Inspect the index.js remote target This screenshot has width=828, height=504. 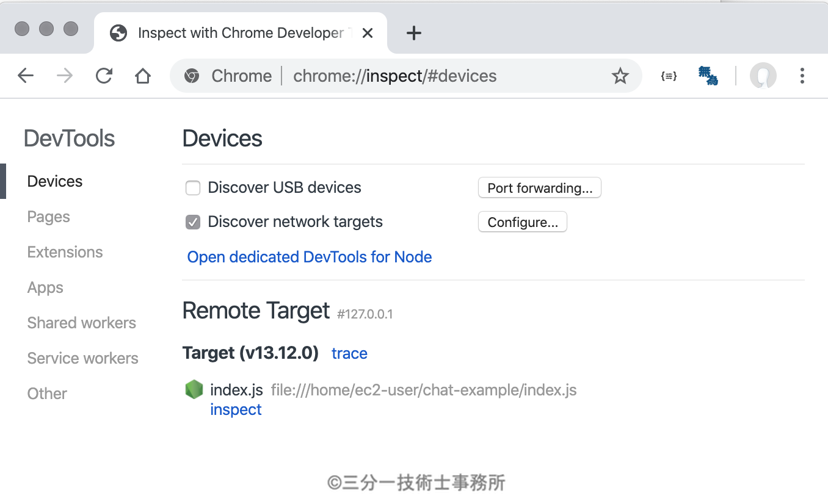[236, 409]
